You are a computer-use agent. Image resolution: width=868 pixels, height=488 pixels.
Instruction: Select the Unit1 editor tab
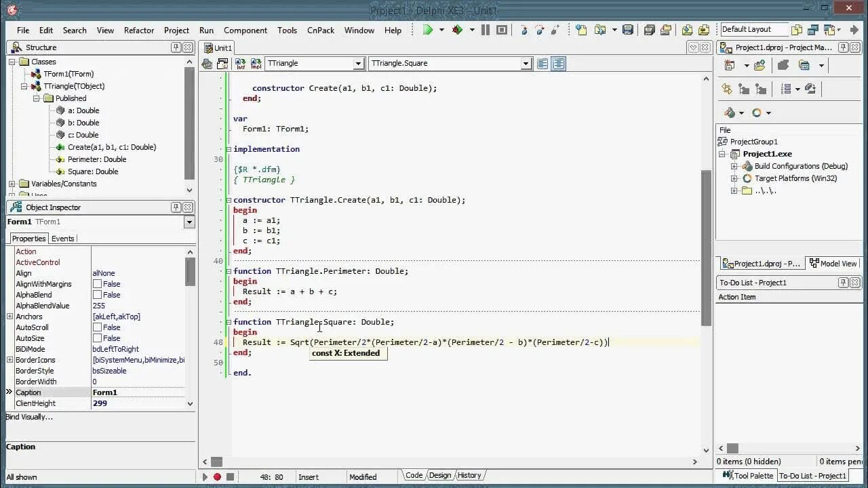pos(218,48)
